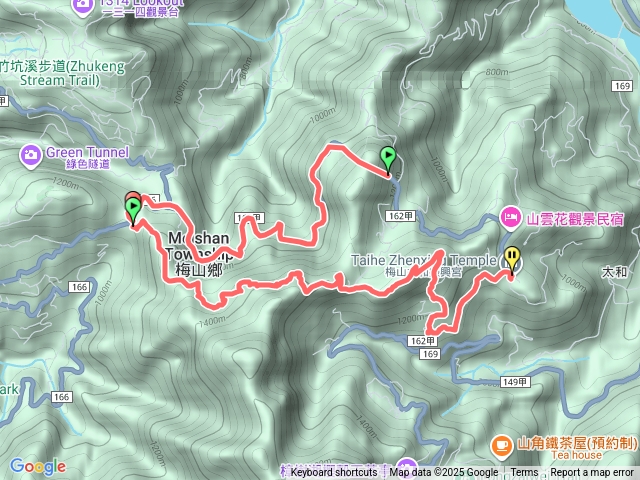Open the Terms link

[524, 472]
